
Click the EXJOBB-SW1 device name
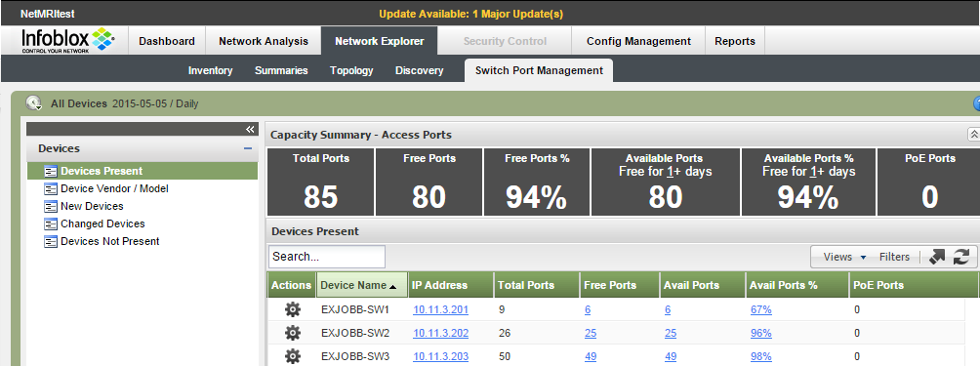[355, 309]
